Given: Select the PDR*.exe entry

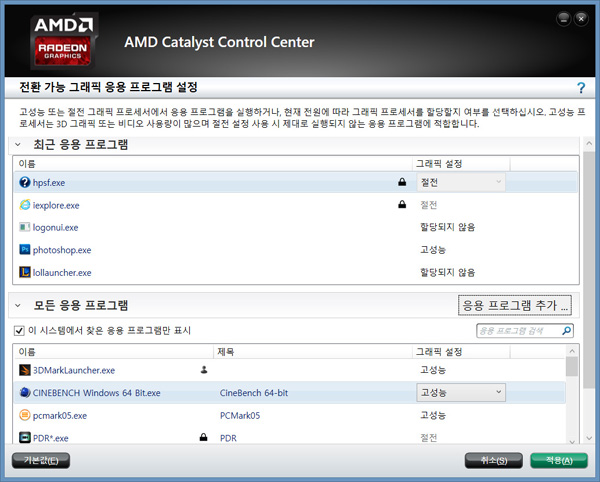Looking at the screenshot, I should [x=51, y=438].
